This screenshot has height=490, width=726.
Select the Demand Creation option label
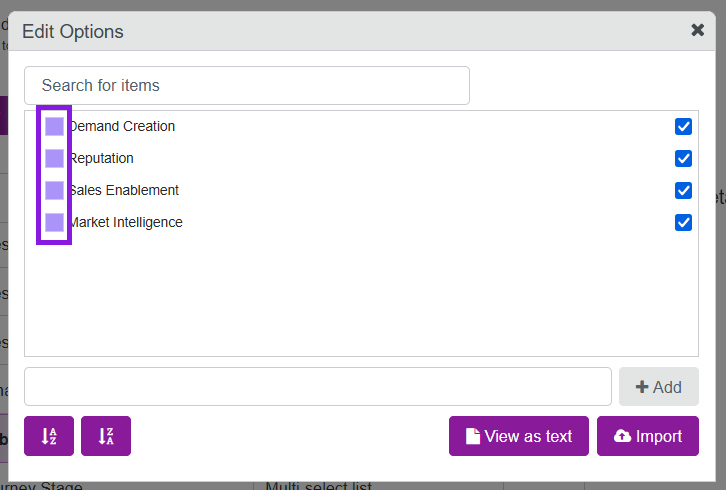(x=123, y=126)
